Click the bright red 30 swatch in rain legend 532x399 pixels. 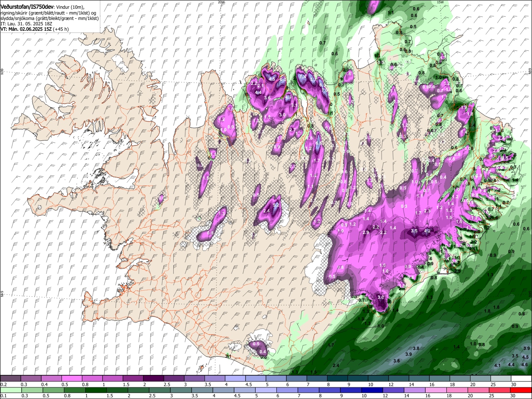[x=521, y=390]
